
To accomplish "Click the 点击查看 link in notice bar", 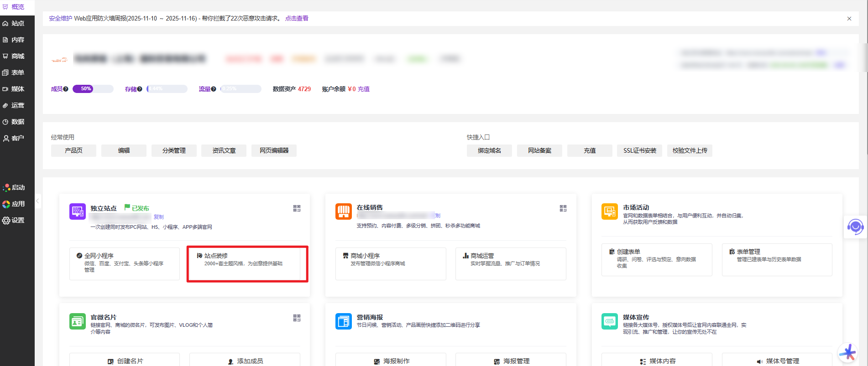I will pyautogui.click(x=297, y=18).
